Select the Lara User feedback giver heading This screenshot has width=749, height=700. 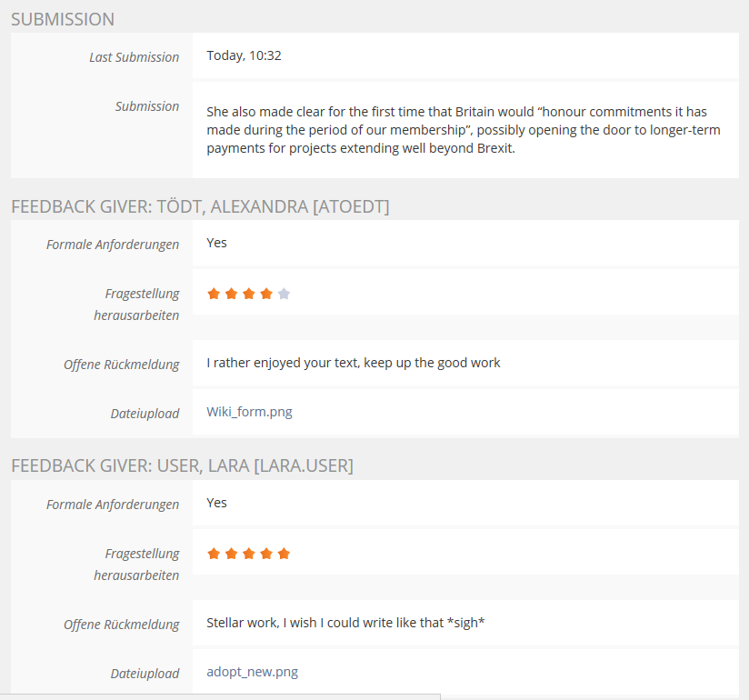click(x=182, y=466)
